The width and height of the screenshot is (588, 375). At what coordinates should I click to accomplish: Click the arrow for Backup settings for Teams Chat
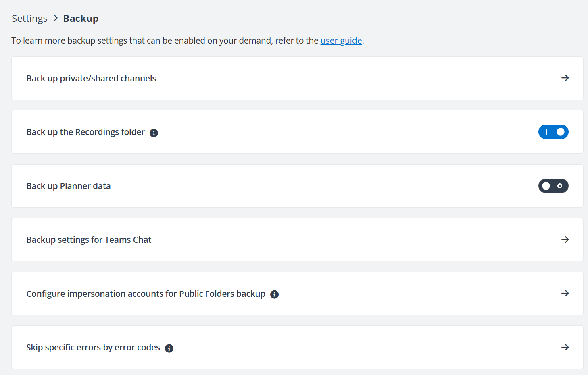(565, 240)
